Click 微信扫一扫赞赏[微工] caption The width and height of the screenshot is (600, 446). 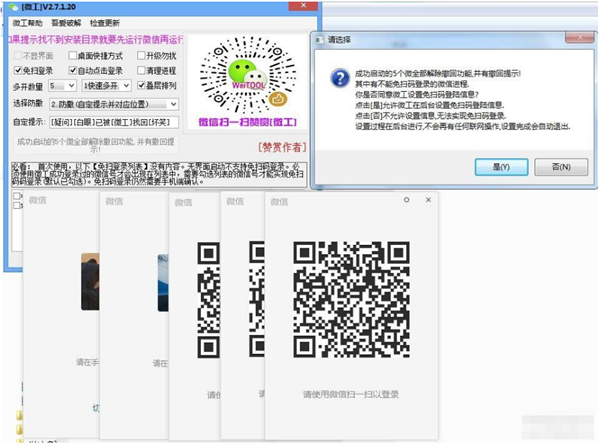248,122
